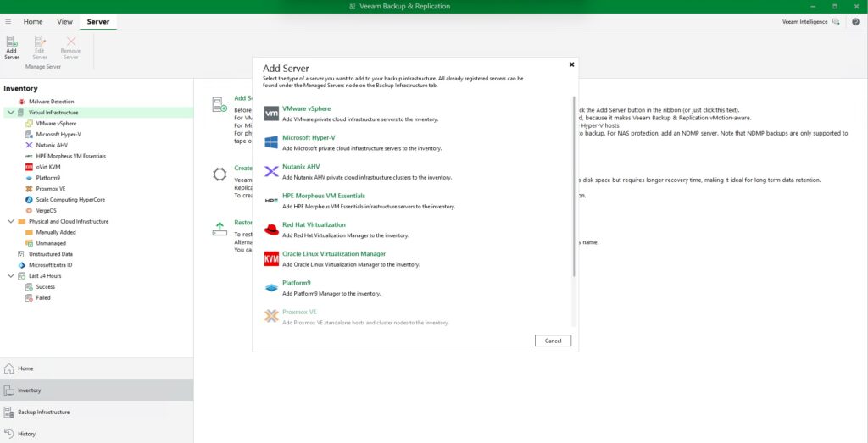
Task: Choose HPE Morpheus VM Essentials link
Action: tap(323, 196)
